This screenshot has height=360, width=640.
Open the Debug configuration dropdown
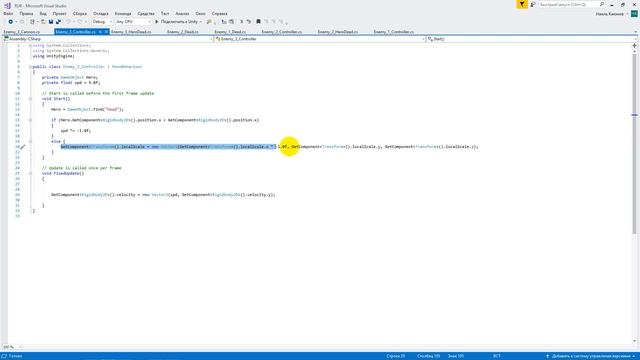tap(102, 22)
